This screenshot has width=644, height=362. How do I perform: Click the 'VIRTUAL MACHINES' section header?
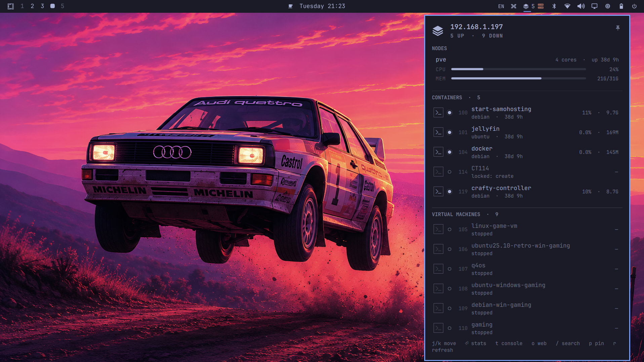coord(456,214)
